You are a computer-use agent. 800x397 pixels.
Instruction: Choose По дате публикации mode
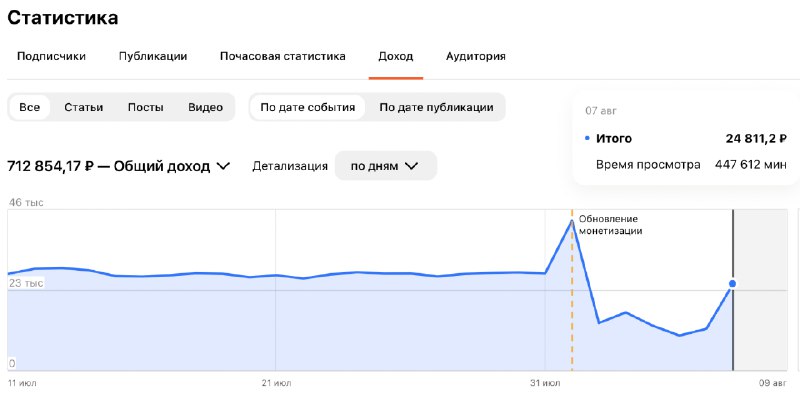click(436, 107)
